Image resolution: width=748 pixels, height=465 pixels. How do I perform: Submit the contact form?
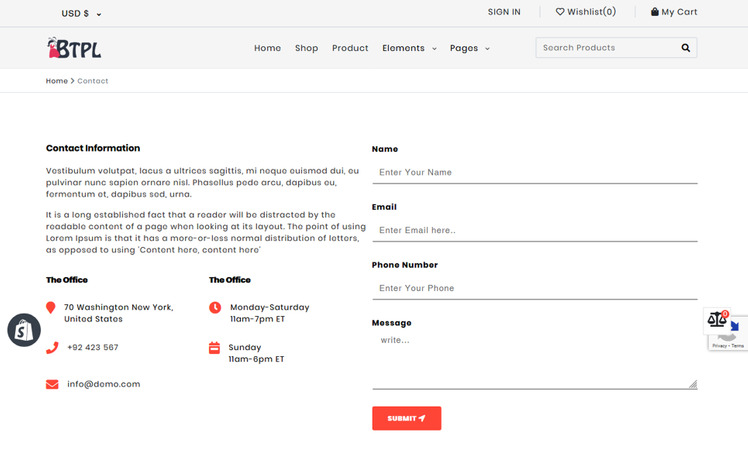tap(406, 418)
